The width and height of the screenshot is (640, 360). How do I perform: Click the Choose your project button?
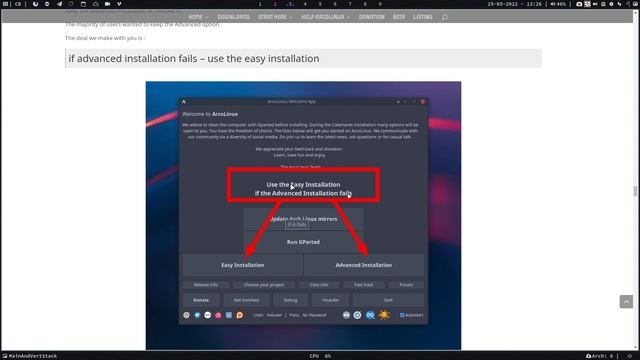click(264, 285)
